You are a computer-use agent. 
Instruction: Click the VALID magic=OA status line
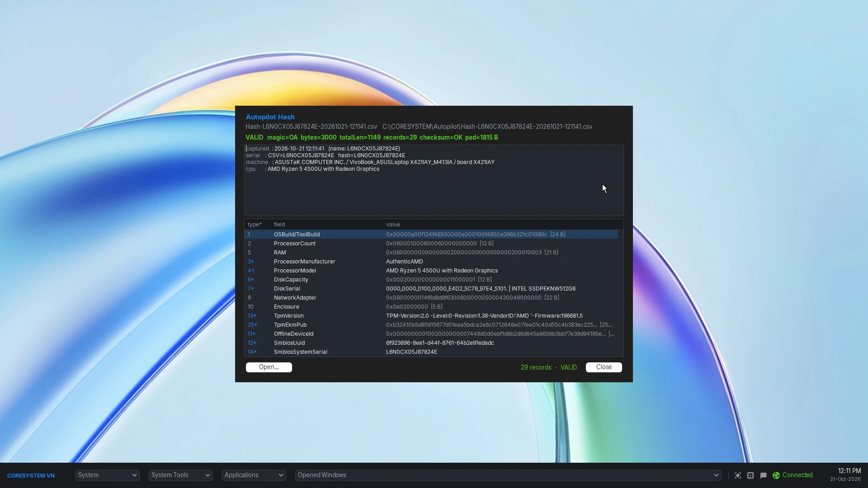[372, 137]
